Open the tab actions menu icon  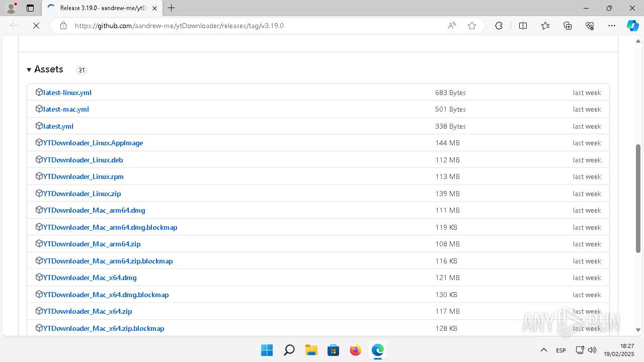tap(30, 8)
